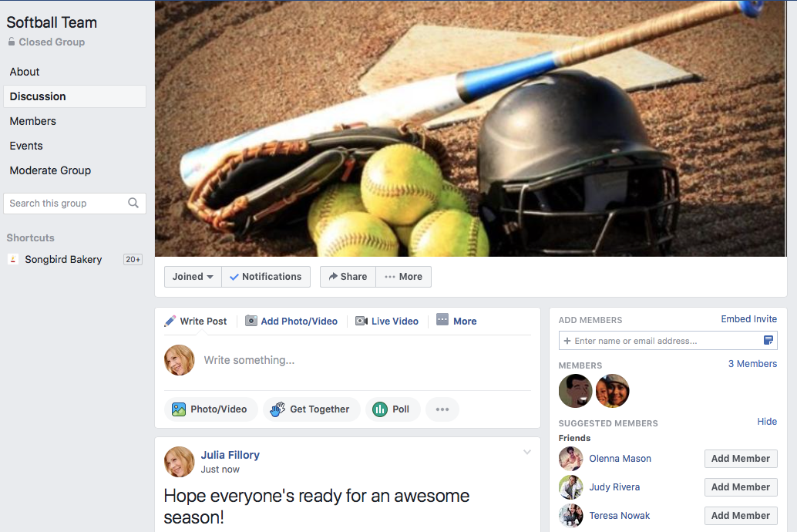Click the Embed Invite link
The image size is (797, 532).
click(x=748, y=319)
